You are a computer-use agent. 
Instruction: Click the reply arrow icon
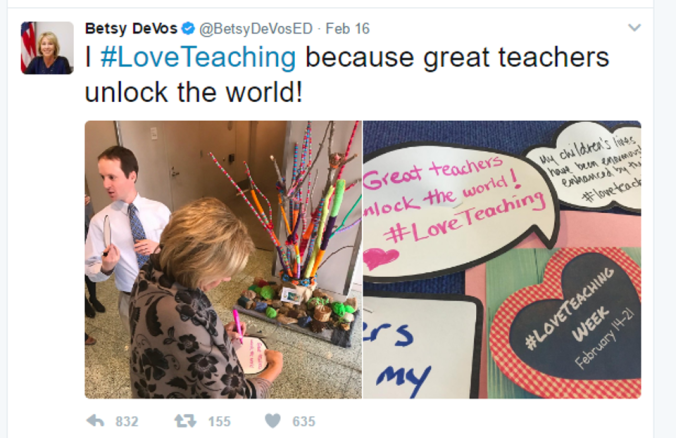tap(95, 421)
